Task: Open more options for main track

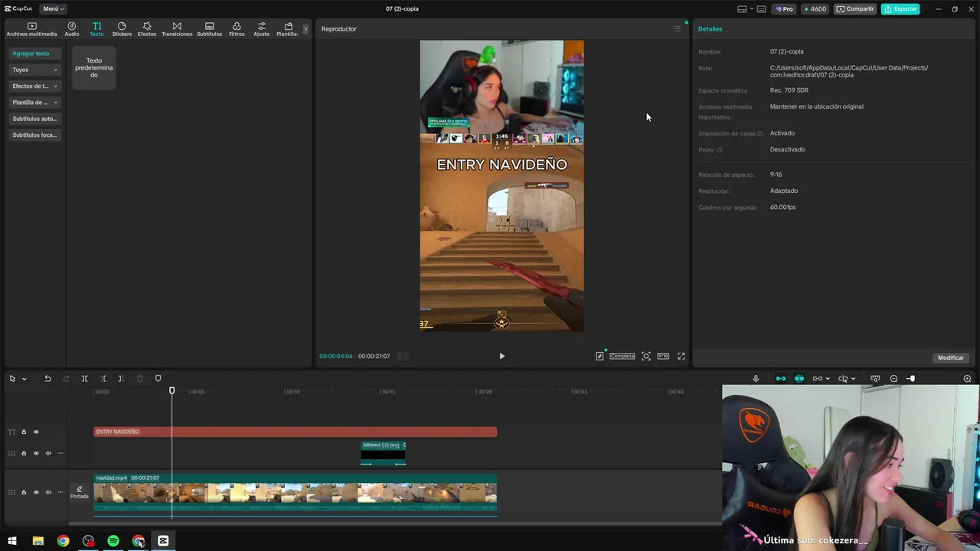Action: (x=60, y=492)
